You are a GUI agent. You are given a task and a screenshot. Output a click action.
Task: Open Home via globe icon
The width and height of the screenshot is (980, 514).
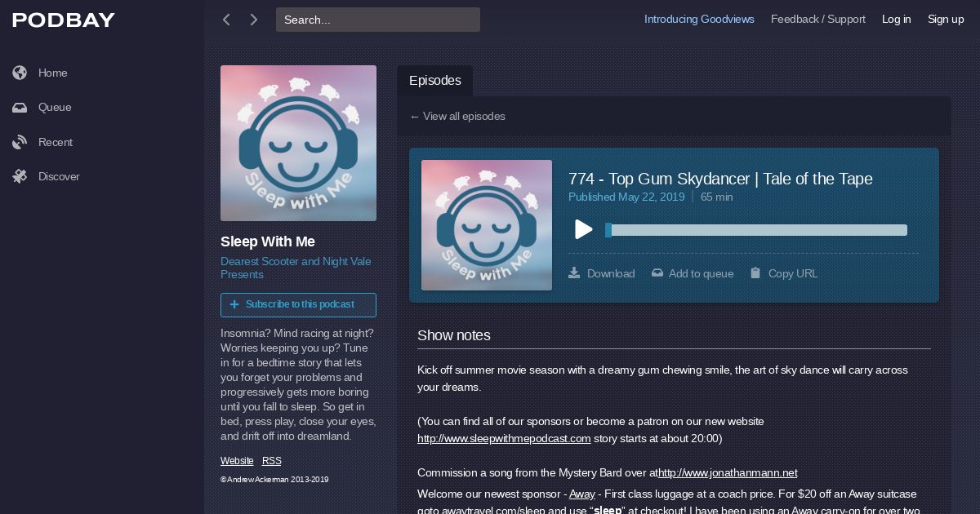(20, 73)
